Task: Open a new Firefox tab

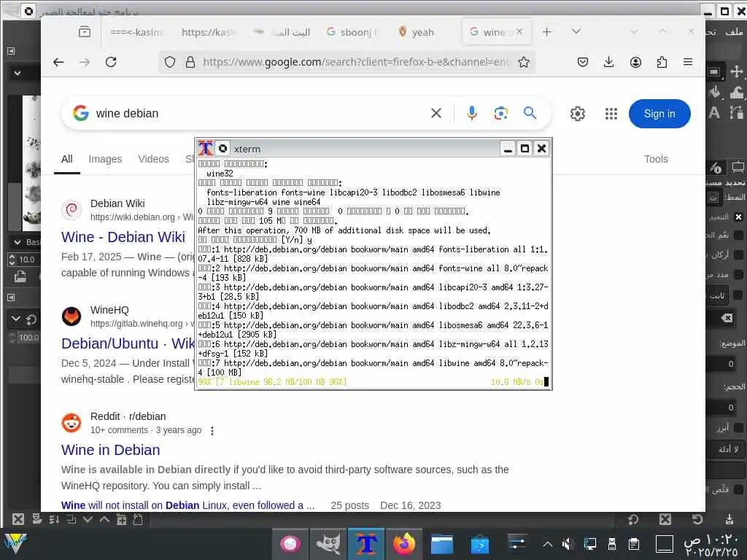Action: pos(547,31)
